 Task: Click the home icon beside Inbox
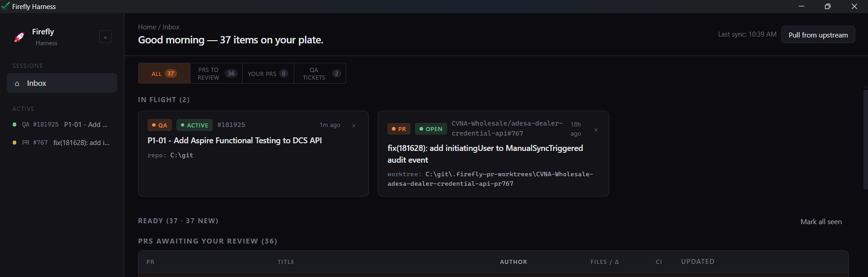click(x=17, y=84)
